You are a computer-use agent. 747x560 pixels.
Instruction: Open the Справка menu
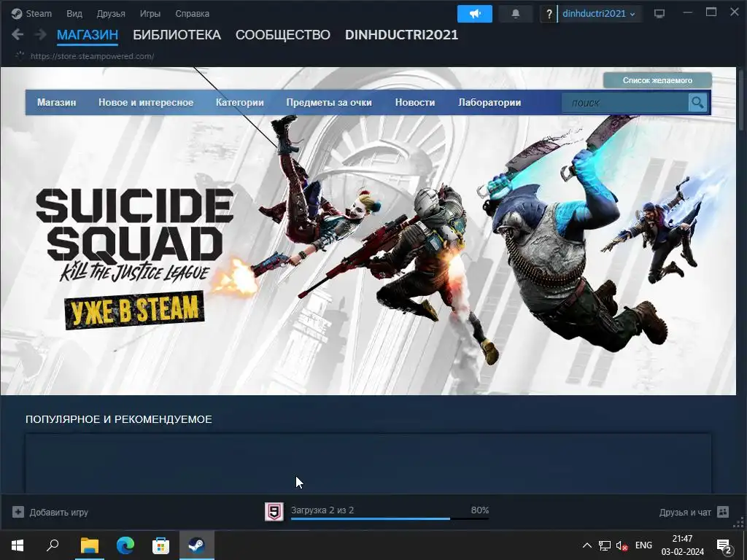click(x=192, y=13)
